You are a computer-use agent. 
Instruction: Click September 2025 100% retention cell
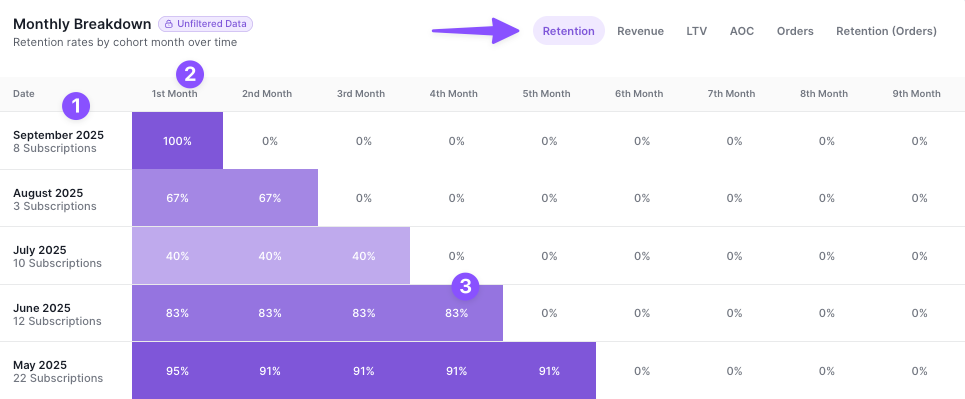tap(177, 141)
